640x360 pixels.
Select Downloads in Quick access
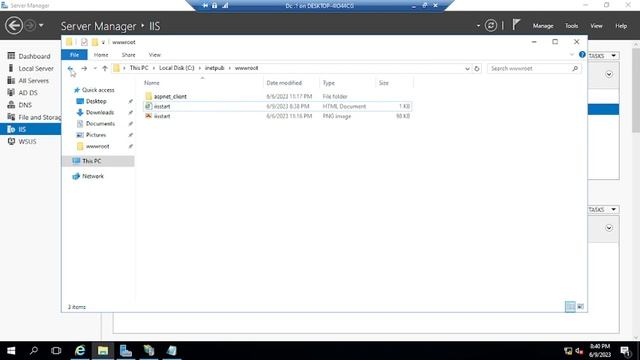click(x=100, y=112)
